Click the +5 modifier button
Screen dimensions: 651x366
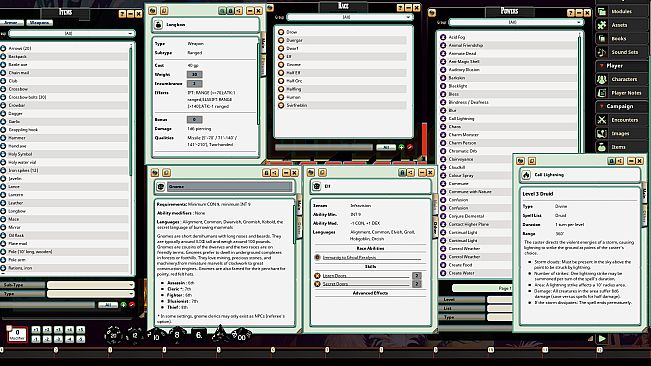81,330
